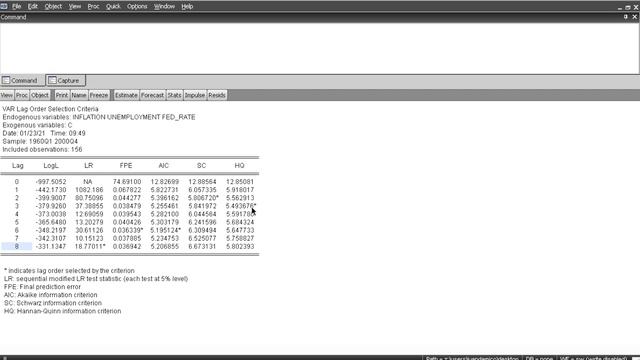The width and height of the screenshot is (640, 360).
Task: Click inside the command input area
Action: 320,48
